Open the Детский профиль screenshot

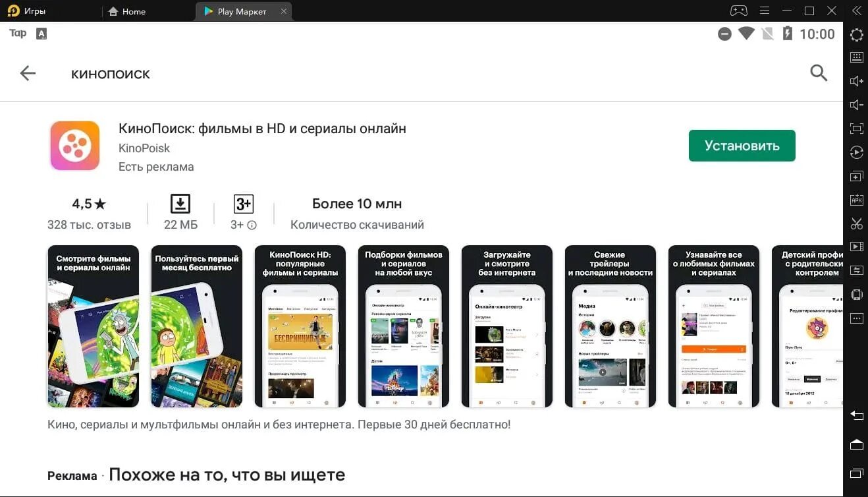[807, 326]
